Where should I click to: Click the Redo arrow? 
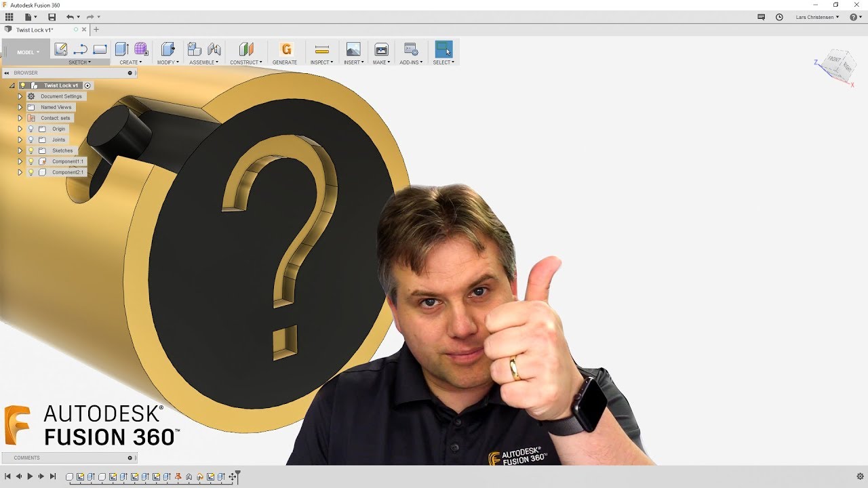(90, 17)
